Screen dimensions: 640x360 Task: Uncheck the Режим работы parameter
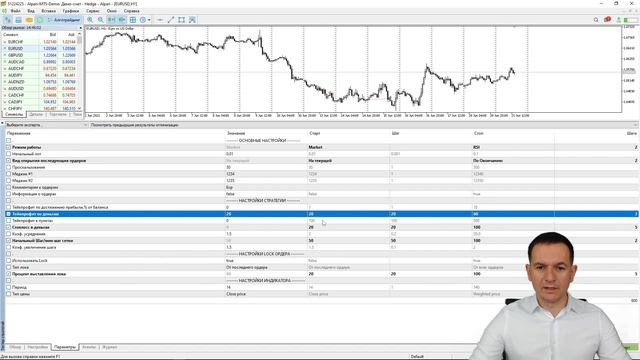pos(9,147)
